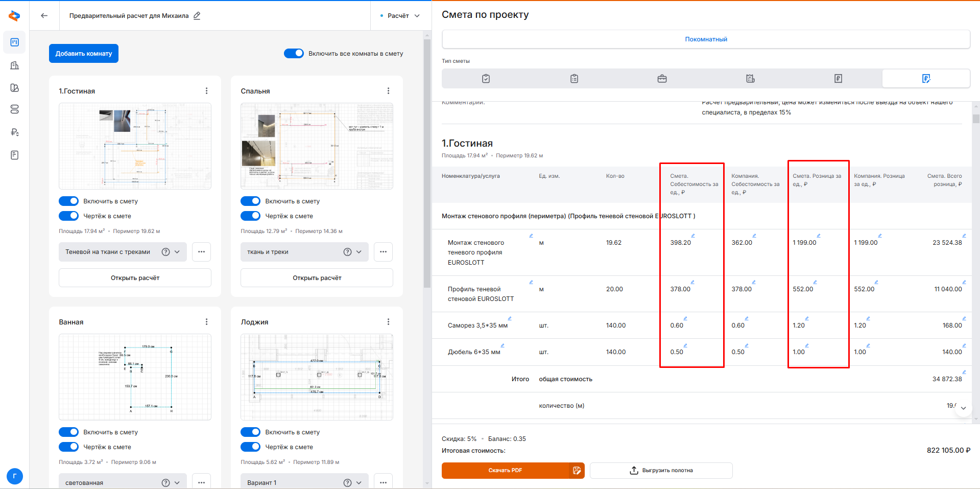Click the Ванная drawing thumbnail
The height and width of the screenshot is (489, 980).
point(135,377)
